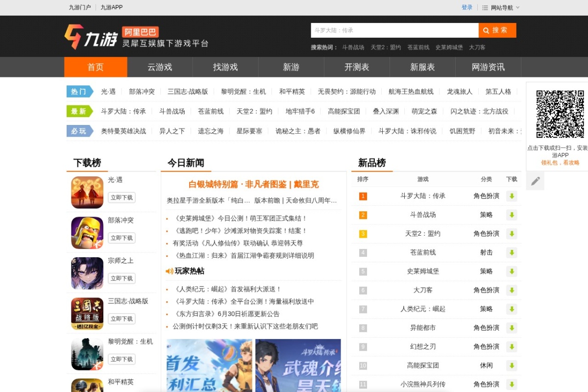Click the 部落冲突 game icon
The image size is (588, 392).
click(x=87, y=233)
